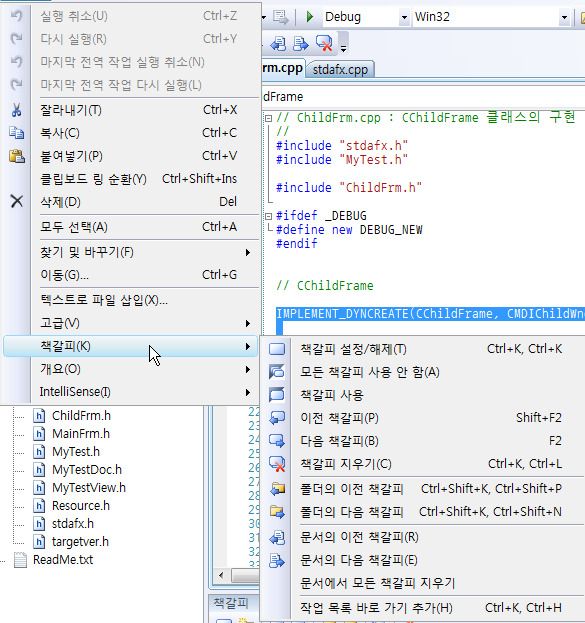Click the green Start Debugging play icon
585x623 pixels.
310,17
